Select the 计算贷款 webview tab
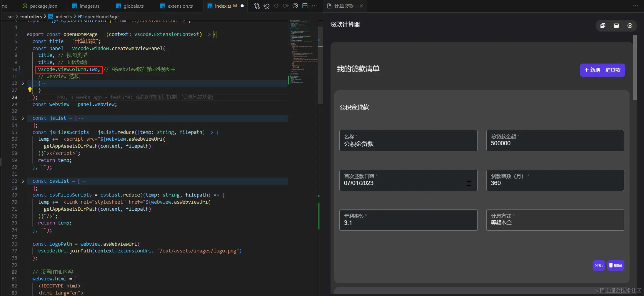 click(x=344, y=6)
